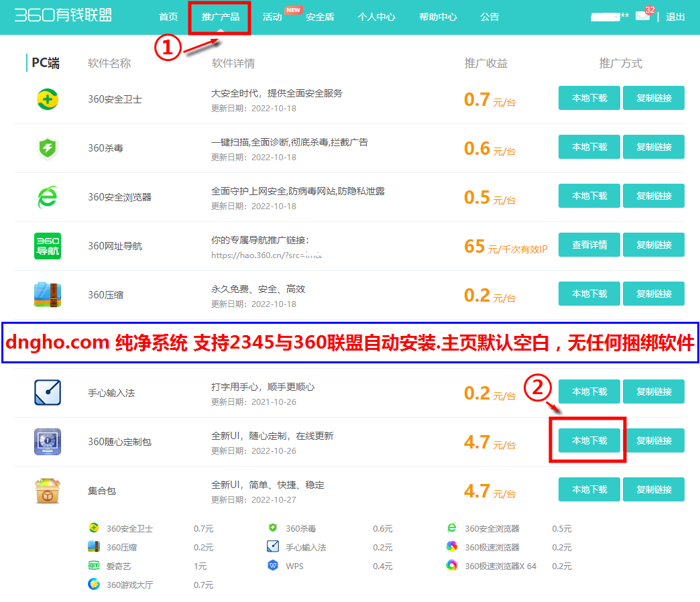Click the 360杀毒 description text
This screenshot has height=602, width=700.
click(x=289, y=142)
